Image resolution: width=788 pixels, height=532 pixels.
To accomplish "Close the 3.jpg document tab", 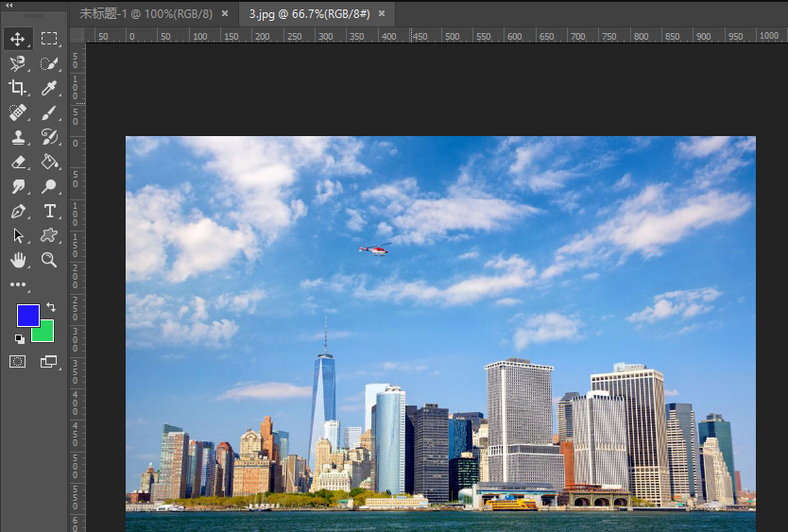I will click(382, 14).
